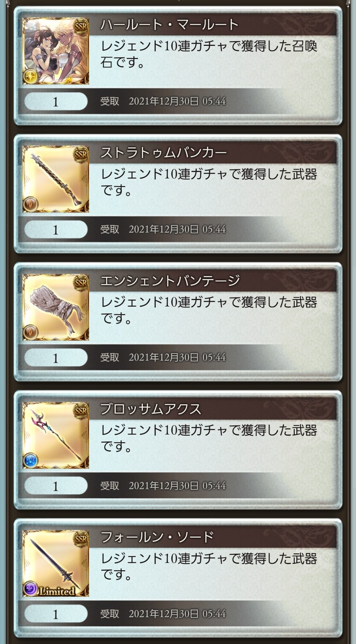Image resolution: width=356 pixels, height=644 pixels.
Task: Tap the フォールン・ソード description text
Action: [209, 567]
